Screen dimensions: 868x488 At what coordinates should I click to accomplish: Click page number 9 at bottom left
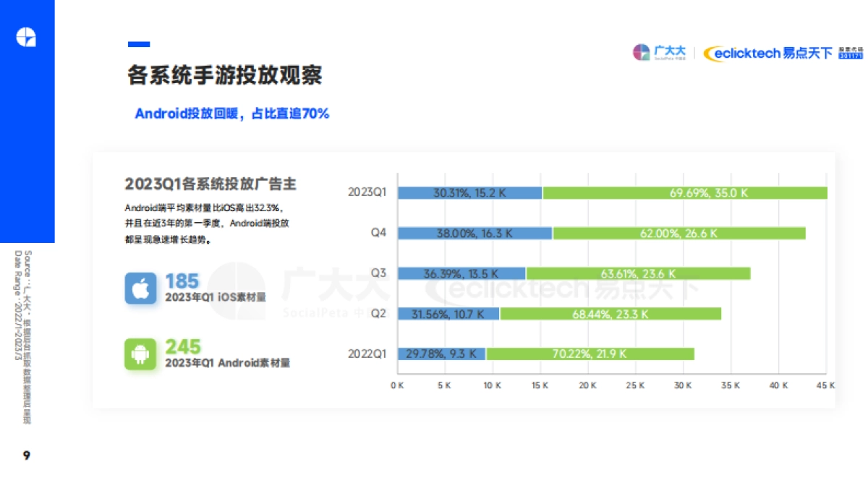point(27,455)
